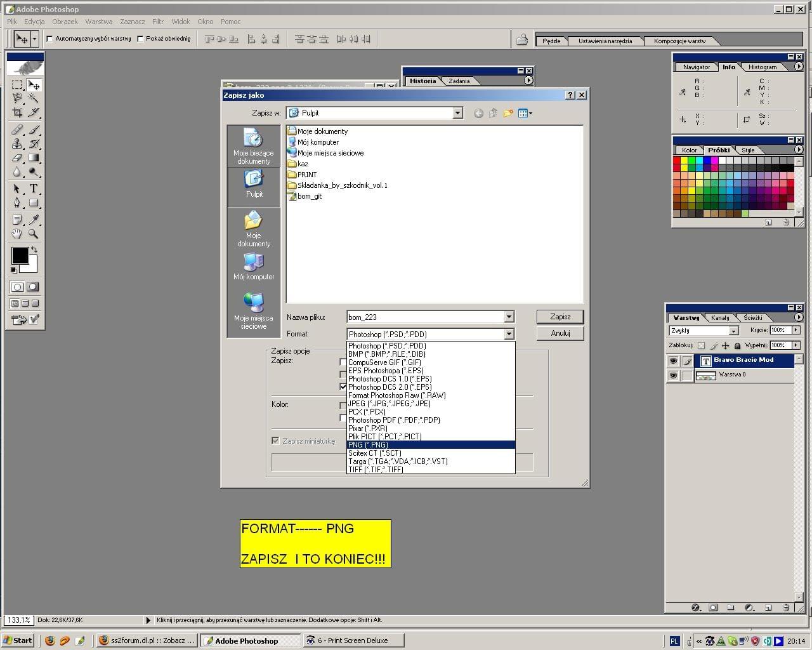
Task: Select the Rectangular Marquee tool
Action: pyautogui.click(x=17, y=84)
